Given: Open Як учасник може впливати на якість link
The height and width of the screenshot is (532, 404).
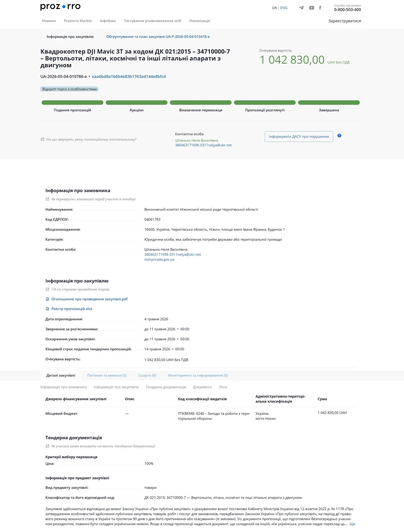Looking at the screenshot, I should [x=103, y=446].
